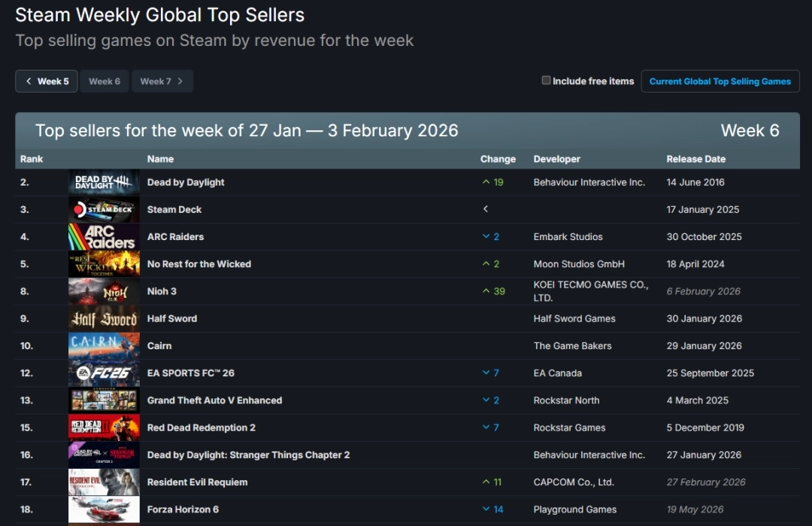
Task: Open the ARC Raiders thumbnail image
Action: pos(104,236)
